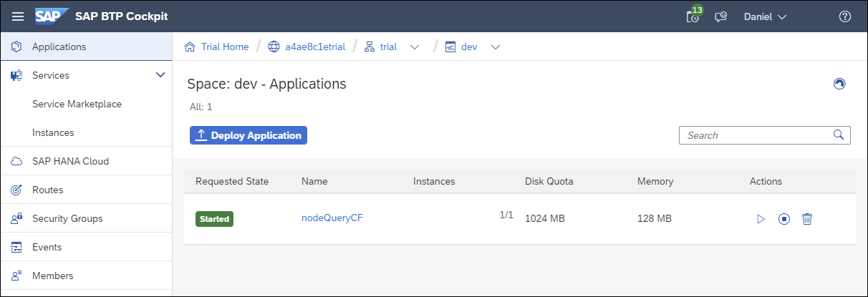
Task: Go to Trial Home breadcrumb
Action: pyautogui.click(x=225, y=47)
